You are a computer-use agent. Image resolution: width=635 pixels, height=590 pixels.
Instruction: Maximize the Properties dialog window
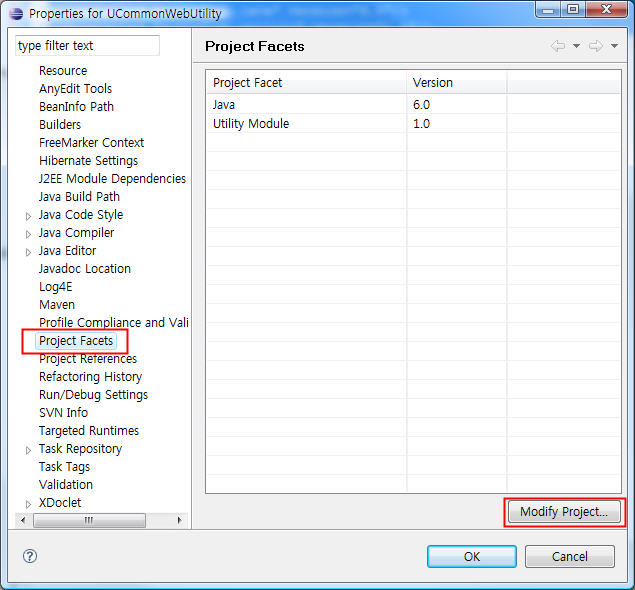(x=573, y=10)
